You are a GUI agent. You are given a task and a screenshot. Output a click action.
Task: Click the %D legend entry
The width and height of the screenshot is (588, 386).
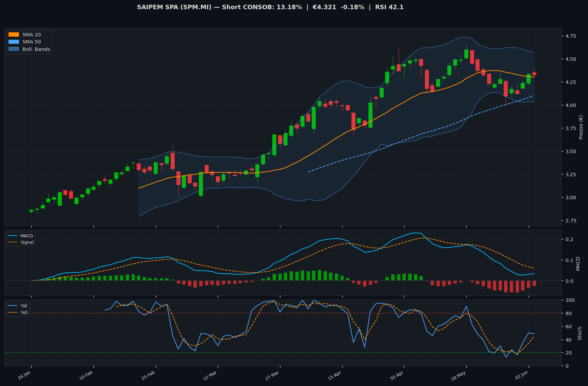(x=18, y=312)
